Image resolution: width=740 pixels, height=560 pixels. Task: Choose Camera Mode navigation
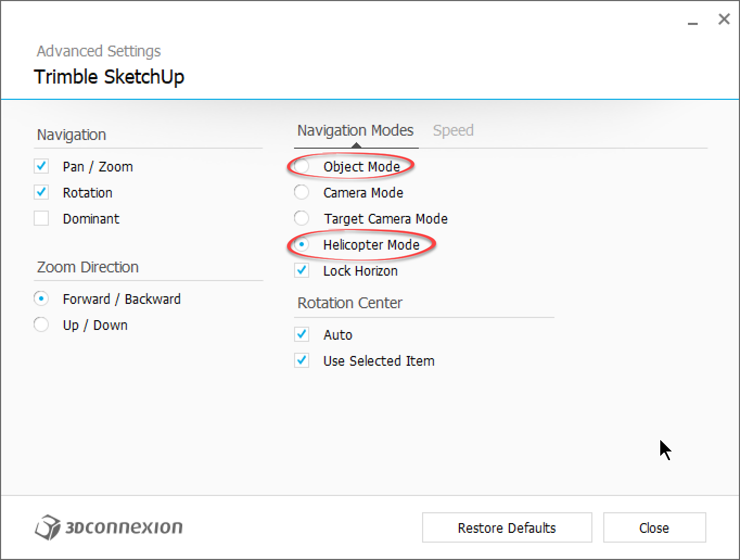tap(302, 192)
